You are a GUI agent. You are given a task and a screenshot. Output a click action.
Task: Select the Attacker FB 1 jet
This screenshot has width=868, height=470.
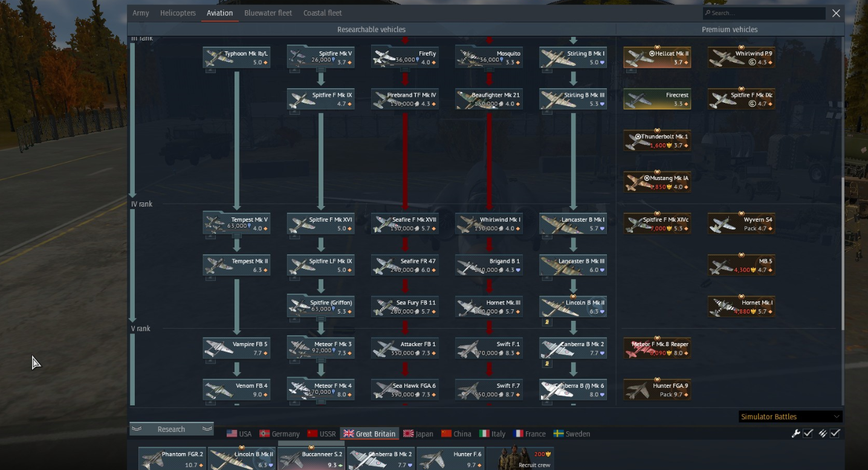(404, 349)
